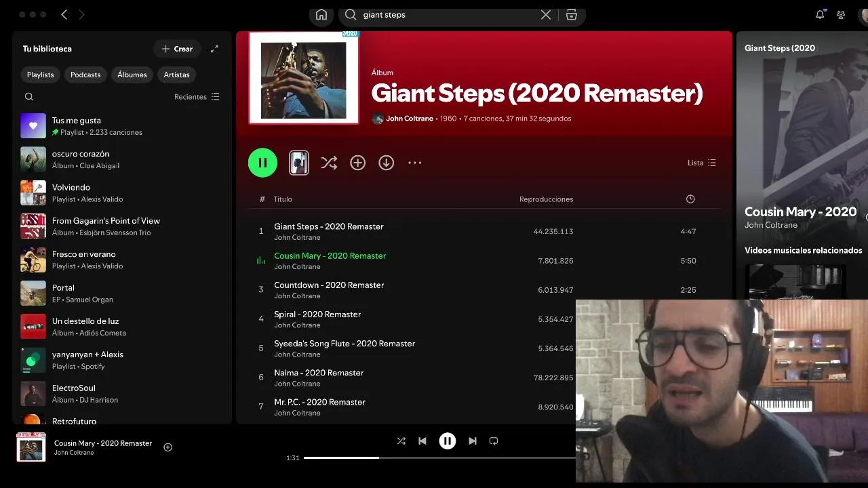Sort by Reproducciones column header
Image resolution: width=868 pixels, height=488 pixels.
point(546,199)
